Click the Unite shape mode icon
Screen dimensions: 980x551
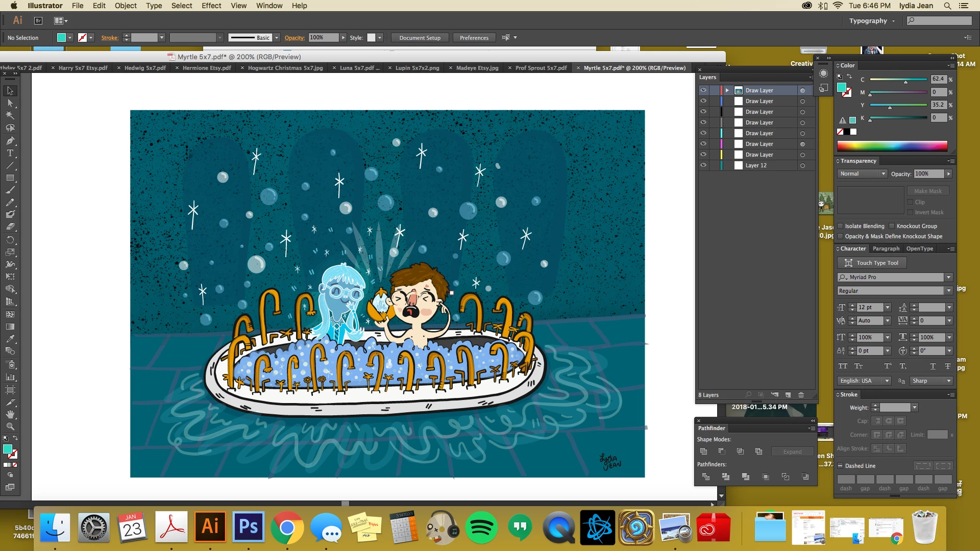(703, 452)
